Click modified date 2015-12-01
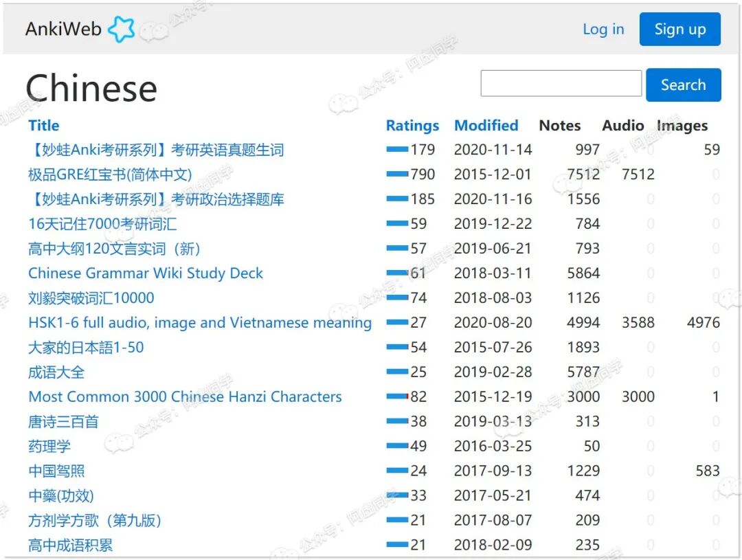 click(493, 175)
